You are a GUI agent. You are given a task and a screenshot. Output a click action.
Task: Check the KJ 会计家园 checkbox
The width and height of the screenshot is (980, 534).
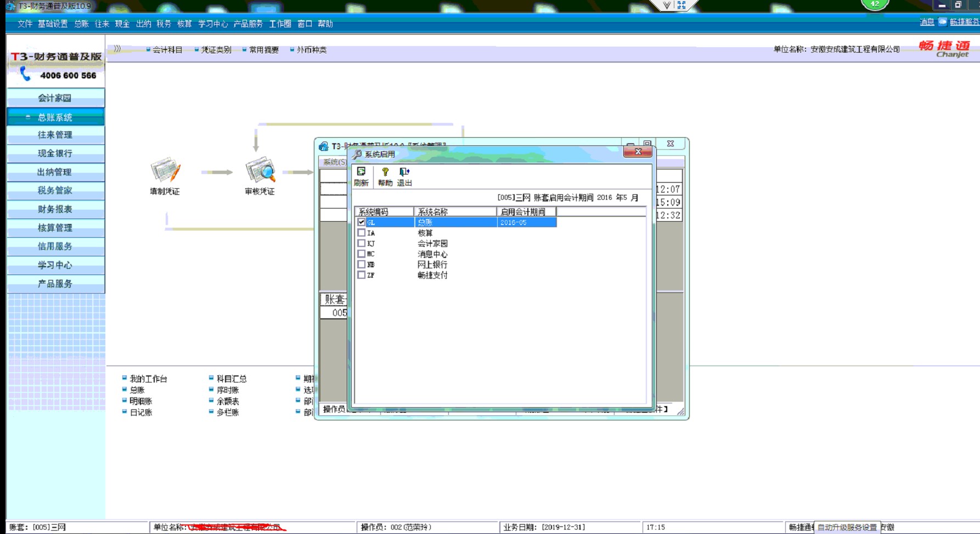362,243
